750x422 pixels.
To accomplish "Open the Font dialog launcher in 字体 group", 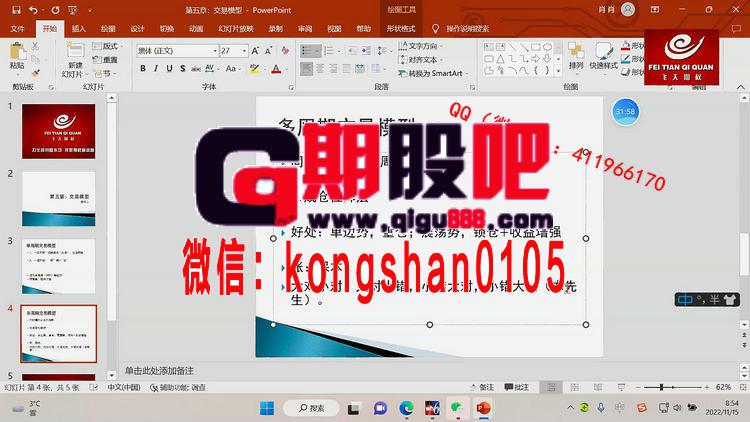I will click(x=290, y=88).
